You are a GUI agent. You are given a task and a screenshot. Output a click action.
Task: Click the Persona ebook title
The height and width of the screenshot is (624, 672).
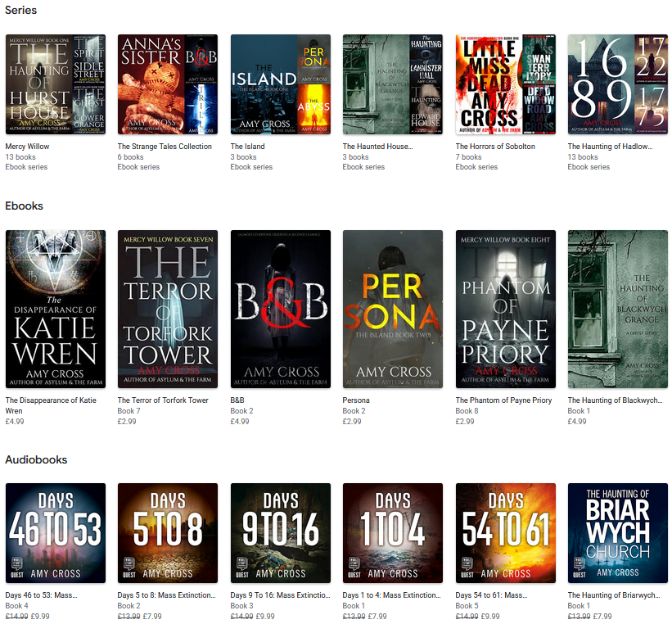(x=356, y=400)
